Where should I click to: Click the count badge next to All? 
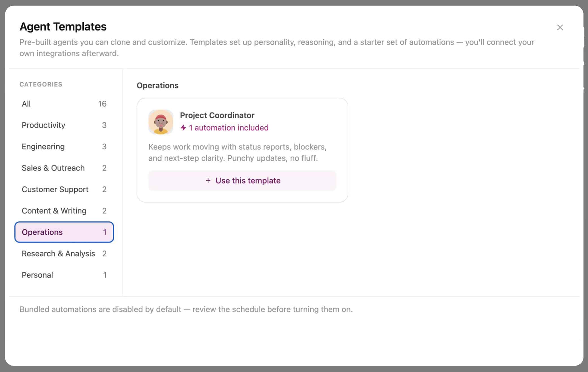click(x=102, y=104)
